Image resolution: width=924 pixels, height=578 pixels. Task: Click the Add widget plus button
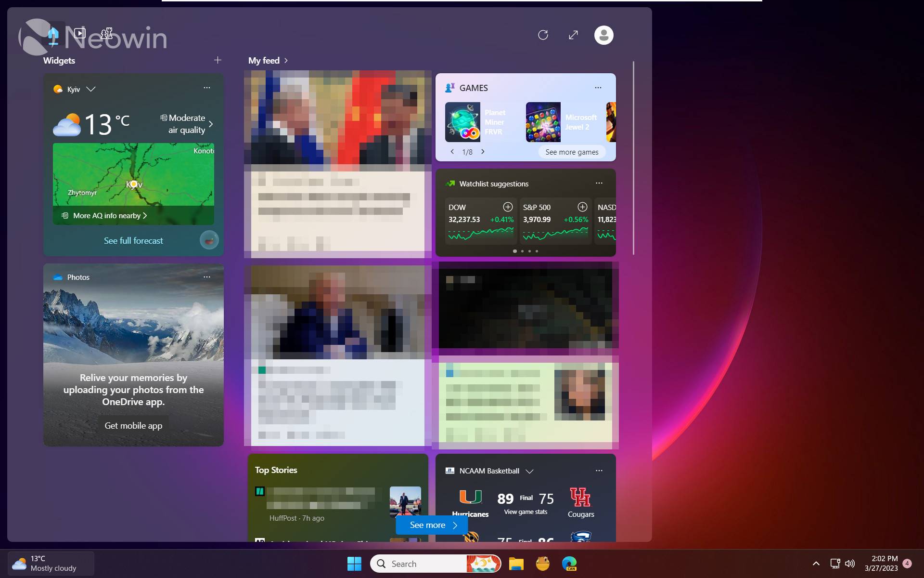pos(218,60)
